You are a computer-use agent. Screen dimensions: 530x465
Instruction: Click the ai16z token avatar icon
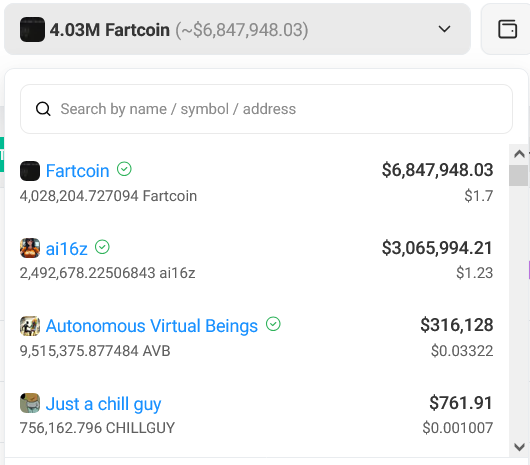[30, 248]
